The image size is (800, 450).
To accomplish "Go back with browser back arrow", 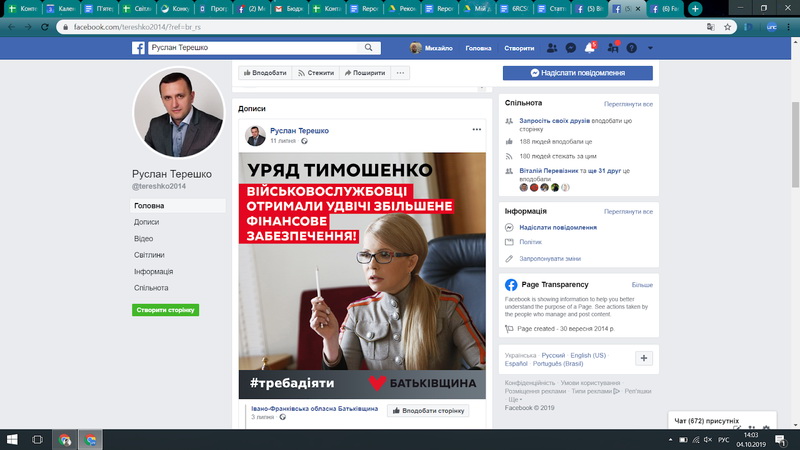I will pyautogui.click(x=11, y=27).
